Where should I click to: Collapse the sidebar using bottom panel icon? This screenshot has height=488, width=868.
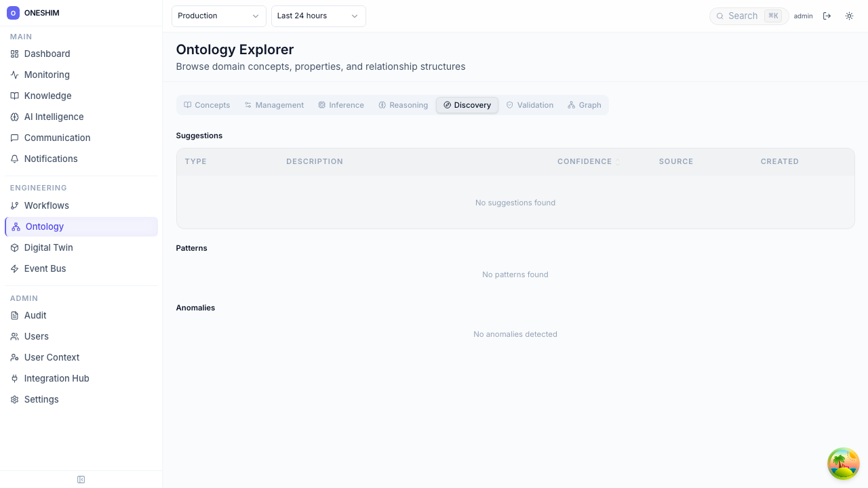click(81, 480)
